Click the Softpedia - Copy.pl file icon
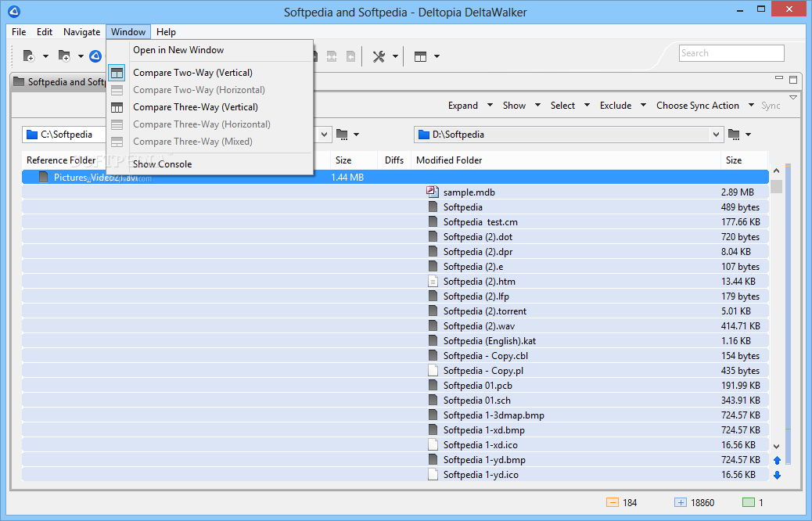The height and width of the screenshot is (521, 812). pyautogui.click(x=433, y=370)
